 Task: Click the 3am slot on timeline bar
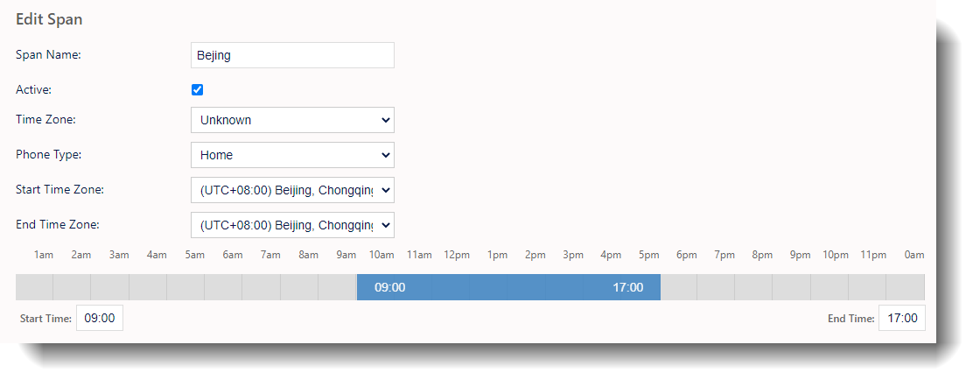pos(110,287)
